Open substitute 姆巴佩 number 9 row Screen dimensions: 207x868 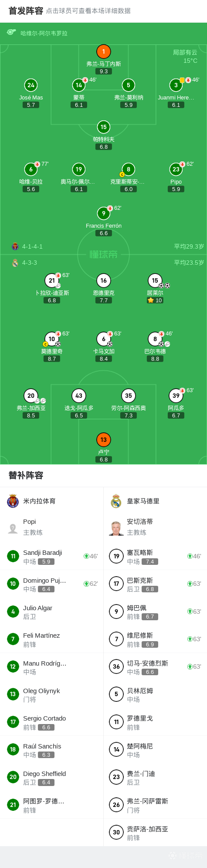pyautogui.click(x=155, y=612)
